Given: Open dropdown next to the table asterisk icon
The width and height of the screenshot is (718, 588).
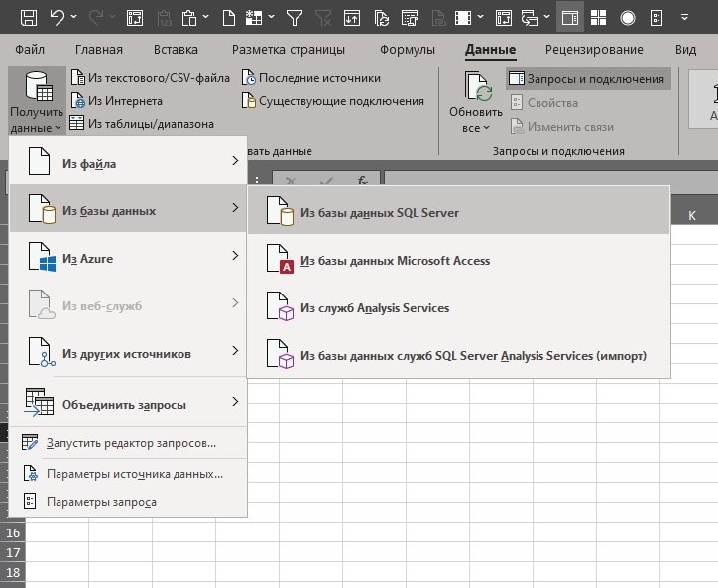Looking at the screenshot, I should (271, 18).
